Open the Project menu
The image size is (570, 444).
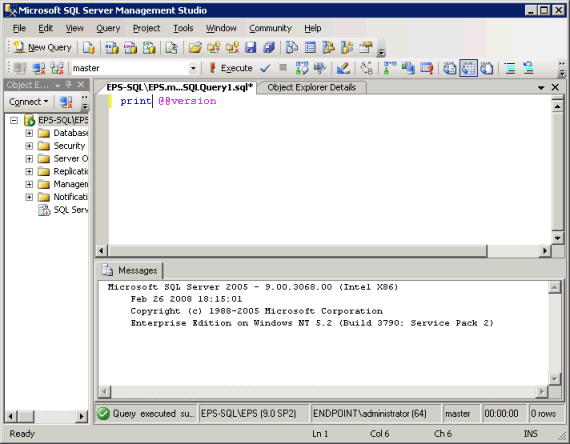point(146,28)
